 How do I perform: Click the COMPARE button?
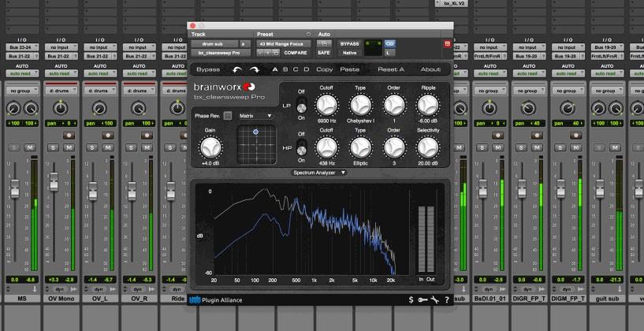[x=296, y=53]
